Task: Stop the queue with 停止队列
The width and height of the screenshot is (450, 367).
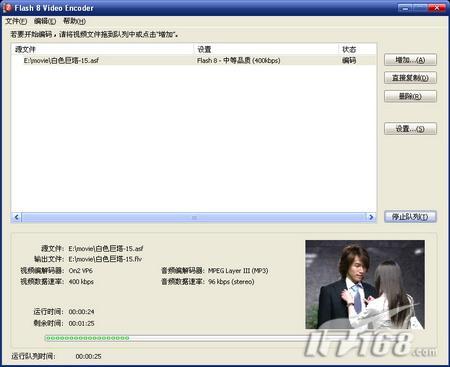Action: (x=410, y=217)
